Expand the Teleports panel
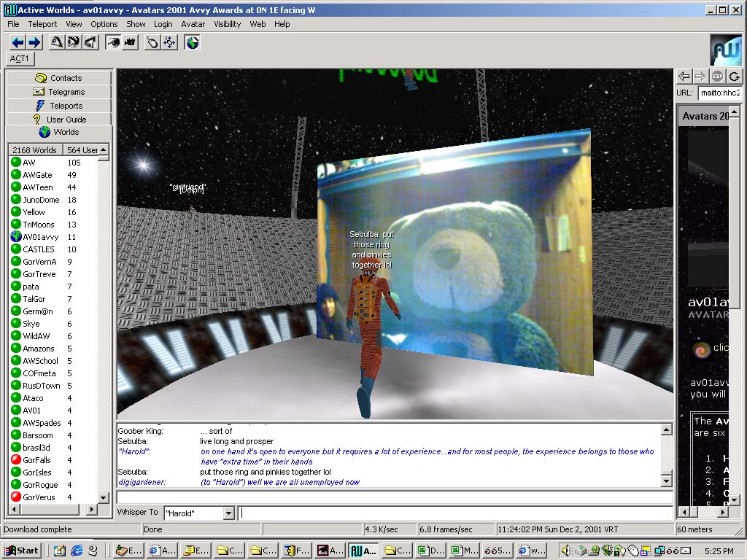The width and height of the screenshot is (747, 560). tap(59, 106)
